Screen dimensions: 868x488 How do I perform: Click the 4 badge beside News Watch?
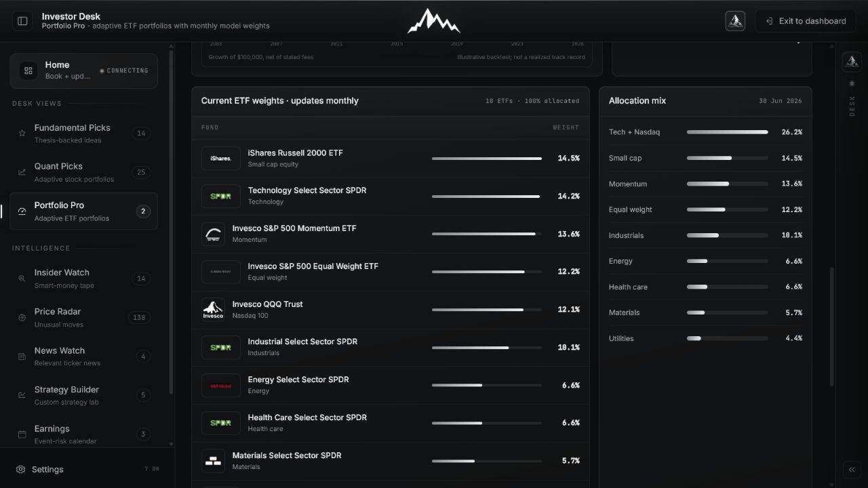coord(143,357)
